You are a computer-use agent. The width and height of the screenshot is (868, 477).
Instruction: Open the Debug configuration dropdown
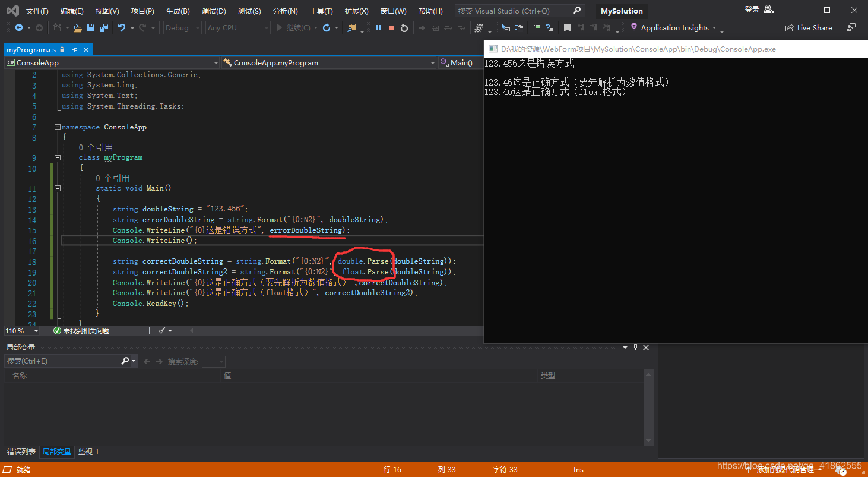click(x=182, y=27)
